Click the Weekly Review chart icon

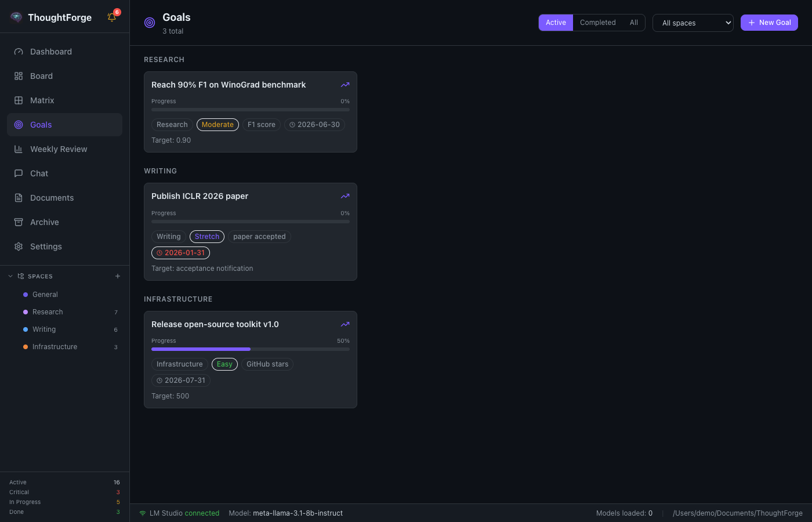pyautogui.click(x=19, y=149)
